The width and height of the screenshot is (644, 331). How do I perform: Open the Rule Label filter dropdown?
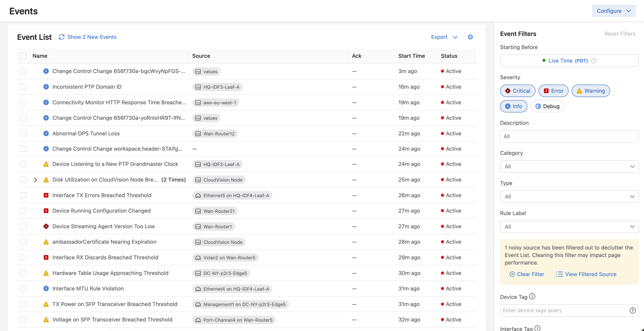tap(569, 227)
